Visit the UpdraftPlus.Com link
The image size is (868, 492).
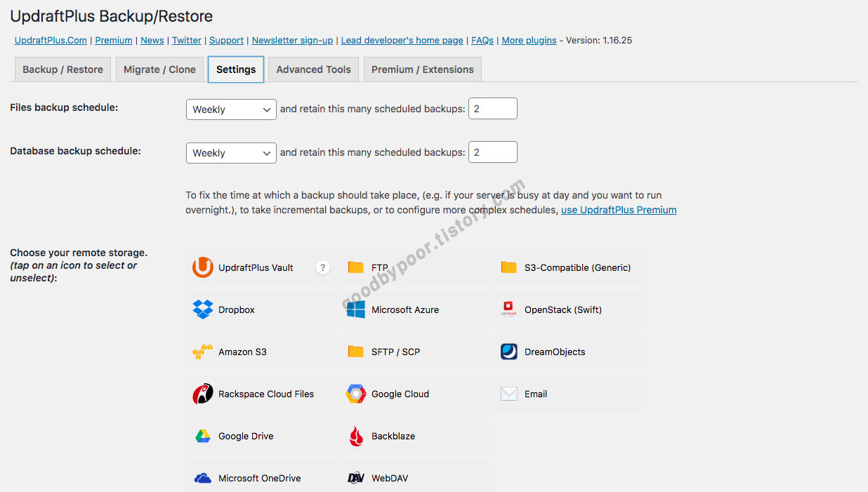(51, 40)
